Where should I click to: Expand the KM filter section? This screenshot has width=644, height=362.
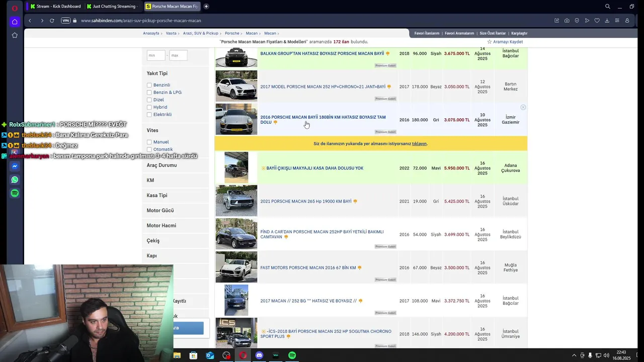click(x=175, y=180)
